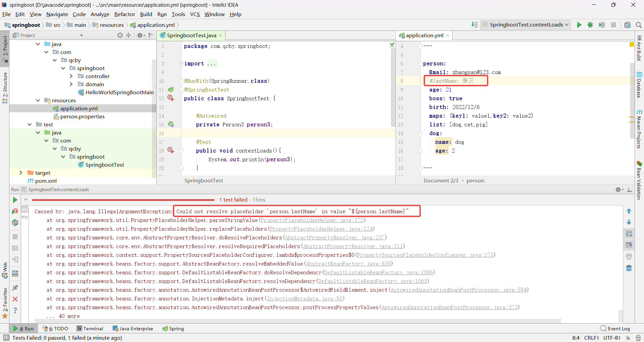Image resolution: width=644 pixels, height=342 pixels.
Task: Open Search Everywhere magnifier icon
Action: (x=639, y=25)
